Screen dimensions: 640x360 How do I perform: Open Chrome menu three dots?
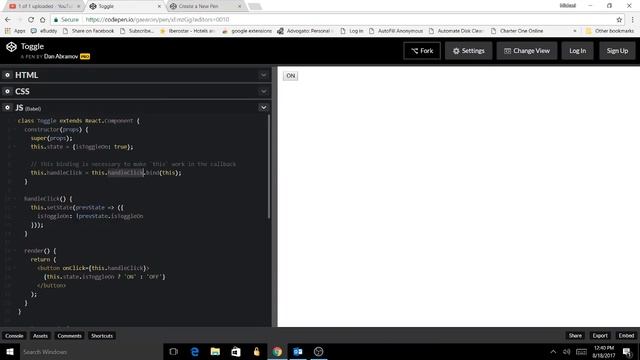(632, 19)
